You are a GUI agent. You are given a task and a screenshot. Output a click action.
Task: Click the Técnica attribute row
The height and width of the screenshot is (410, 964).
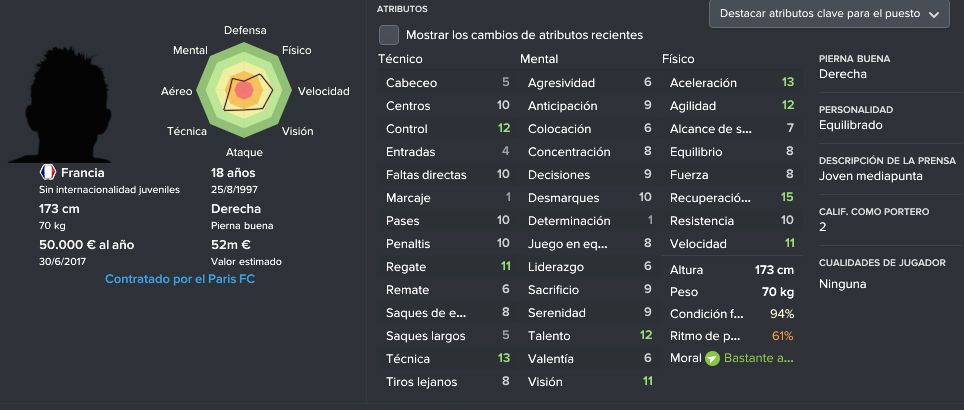[448, 359]
